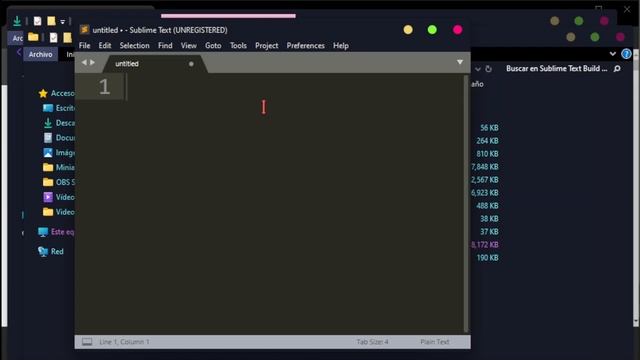Image resolution: width=640 pixels, height=360 pixels.
Task: Click the Explorer vertical scrollbar
Action: 636,188
